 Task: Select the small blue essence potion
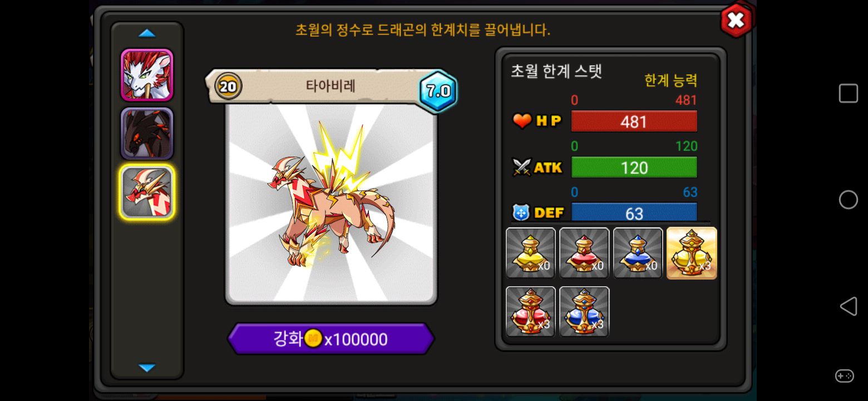point(638,253)
